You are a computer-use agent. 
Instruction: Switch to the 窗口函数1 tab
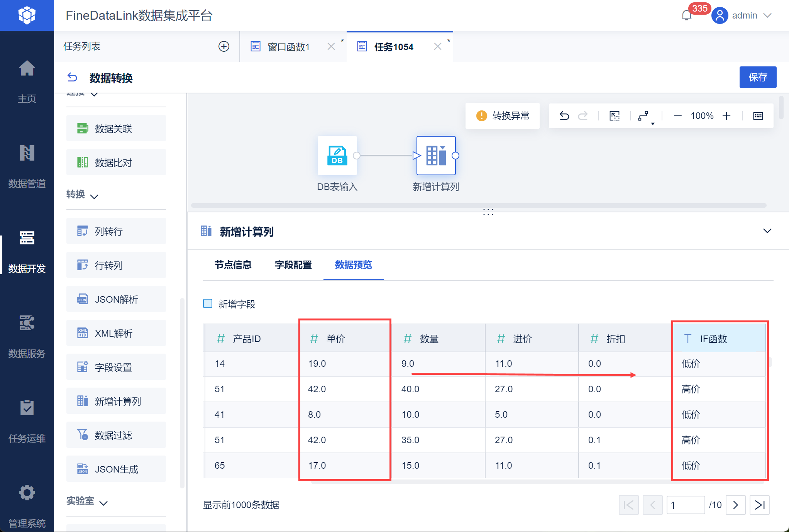(288, 47)
